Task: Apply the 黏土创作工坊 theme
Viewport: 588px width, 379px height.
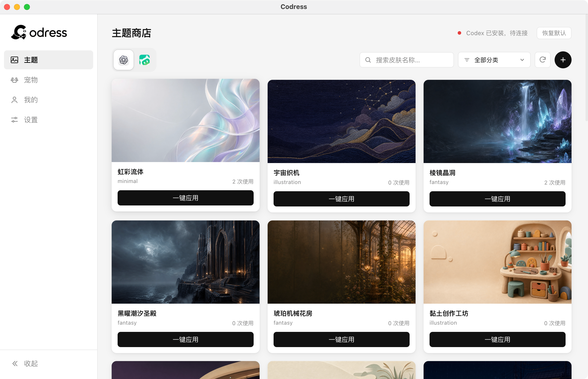Action: [498, 340]
